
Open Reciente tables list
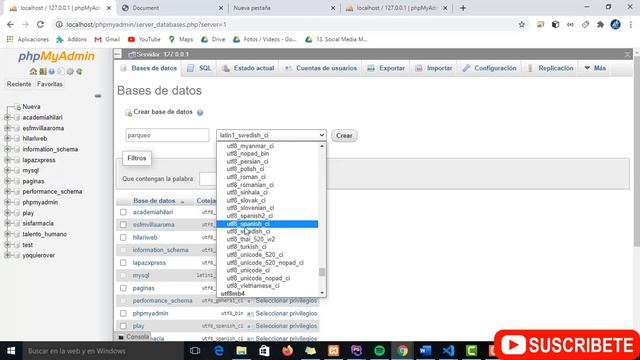tap(19, 84)
